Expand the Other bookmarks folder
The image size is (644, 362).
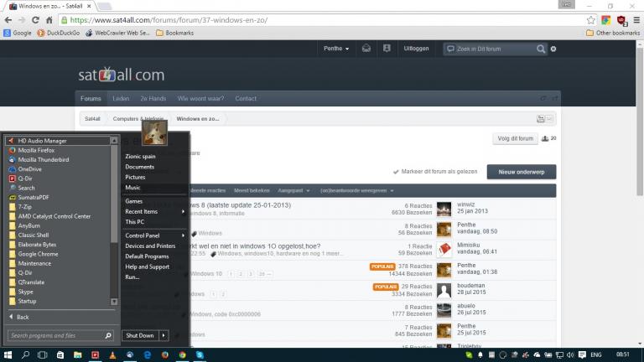coord(613,33)
